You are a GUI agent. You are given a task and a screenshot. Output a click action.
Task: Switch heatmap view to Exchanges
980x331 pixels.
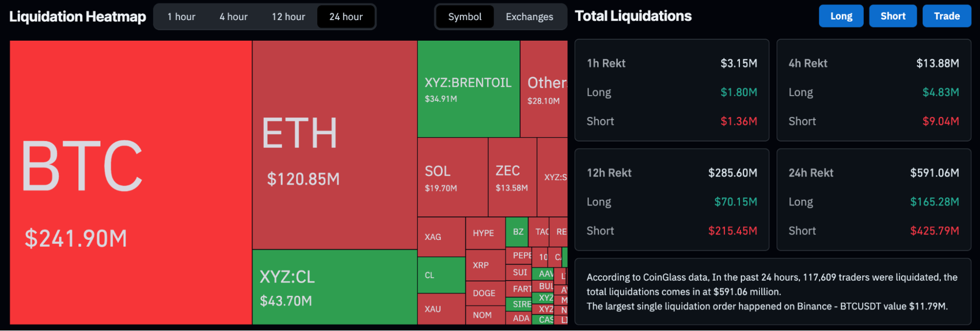coord(529,17)
